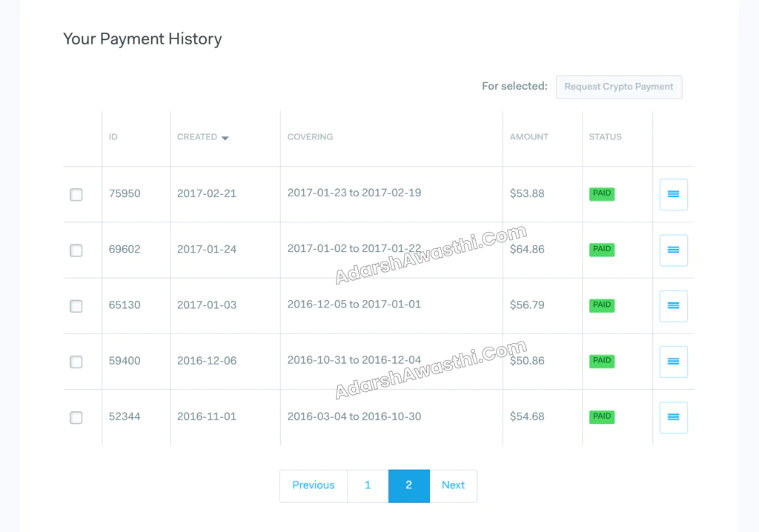759x532 pixels.
Task: Open page 1 of payment history
Action: point(368,485)
